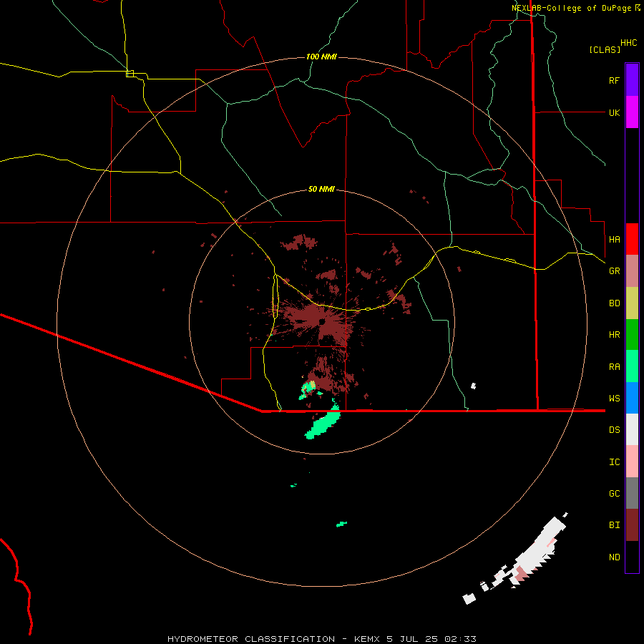Click the magenta UK legend swatch
The image size is (644, 644).
pos(632,112)
